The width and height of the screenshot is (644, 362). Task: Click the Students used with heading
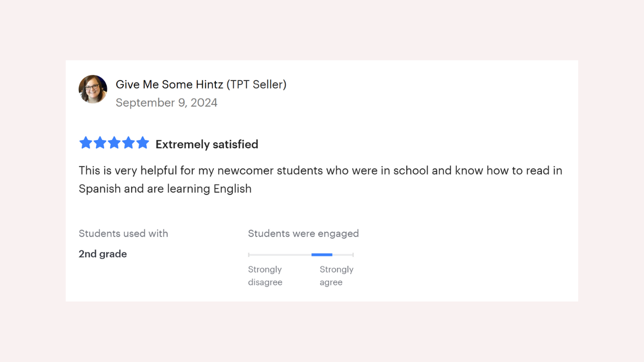click(x=123, y=233)
